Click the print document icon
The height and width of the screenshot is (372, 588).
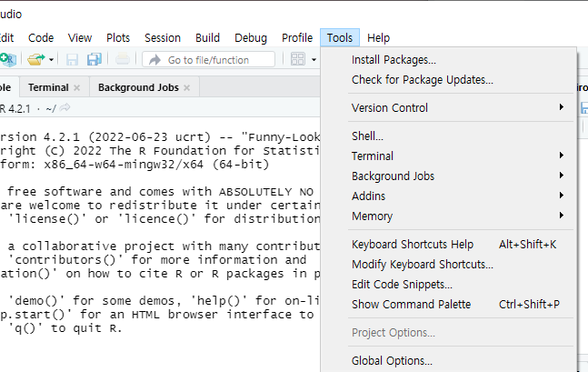click(x=122, y=59)
